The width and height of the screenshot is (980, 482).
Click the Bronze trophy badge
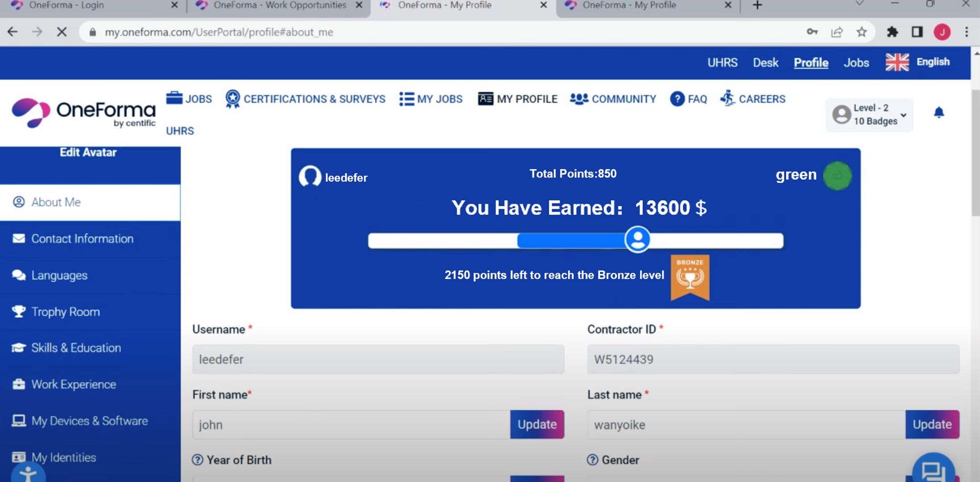click(x=690, y=278)
